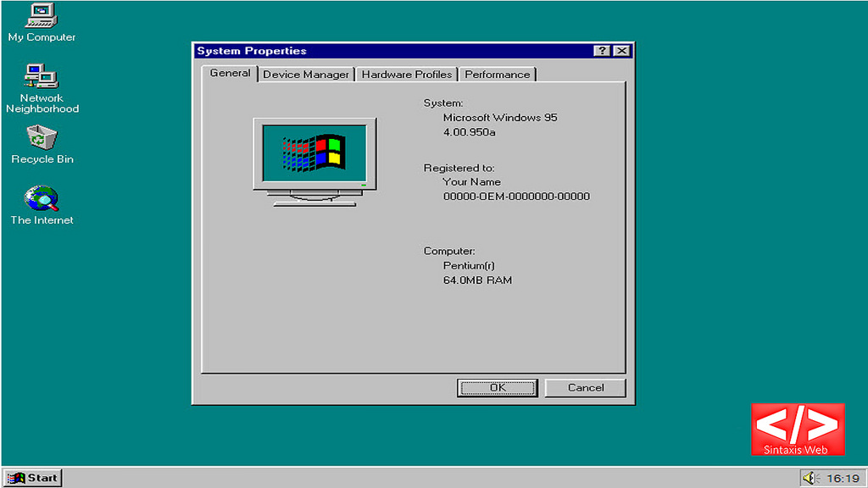Select the Microsoft Windows 95 version text
The width and height of the screenshot is (868, 488).
coord(500,117)
